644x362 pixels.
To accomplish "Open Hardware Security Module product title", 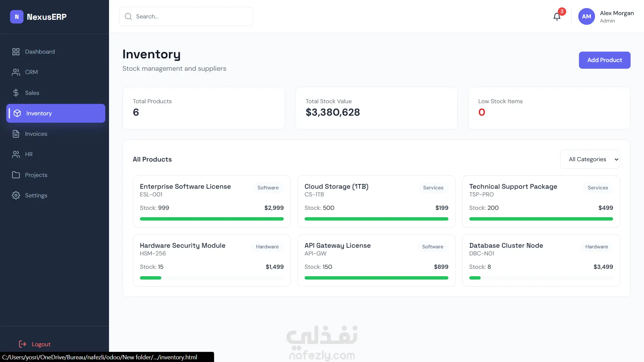I will click(182, 245).
